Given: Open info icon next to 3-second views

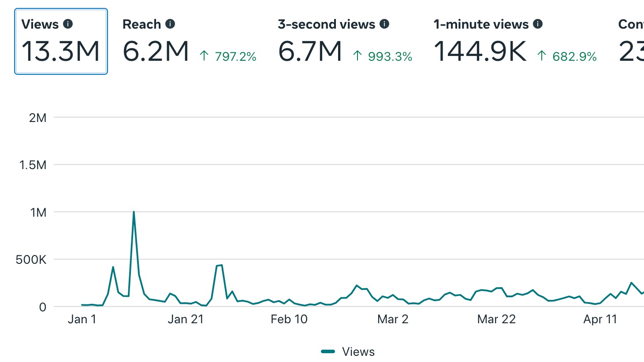Looking at the screenshot, I should pyautogui.click(x=384, y=24).
